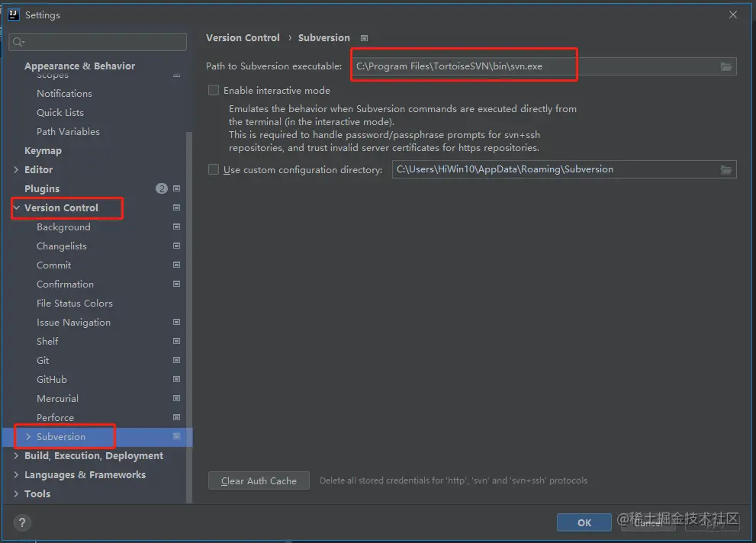The image size is (756, 543).
Task: Click the Plugins update count badge
Action: [x=162, y=188]
